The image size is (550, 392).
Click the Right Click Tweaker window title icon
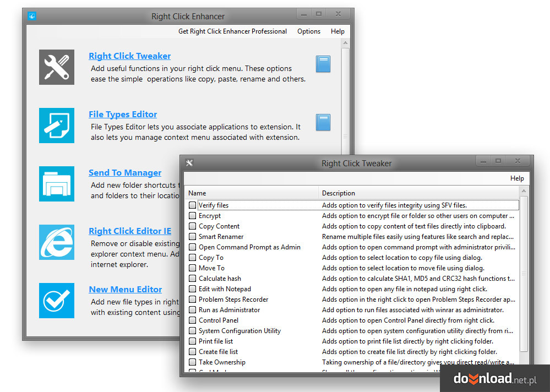pos(189,163)
